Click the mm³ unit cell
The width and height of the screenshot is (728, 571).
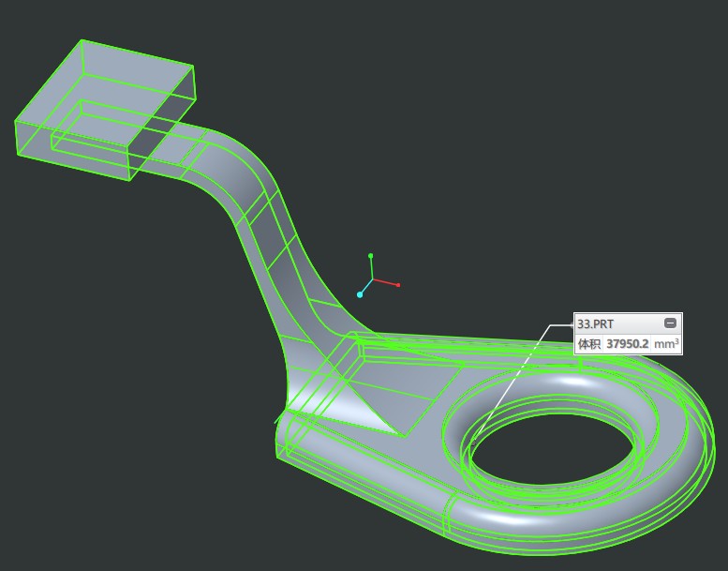pos(666,344)
